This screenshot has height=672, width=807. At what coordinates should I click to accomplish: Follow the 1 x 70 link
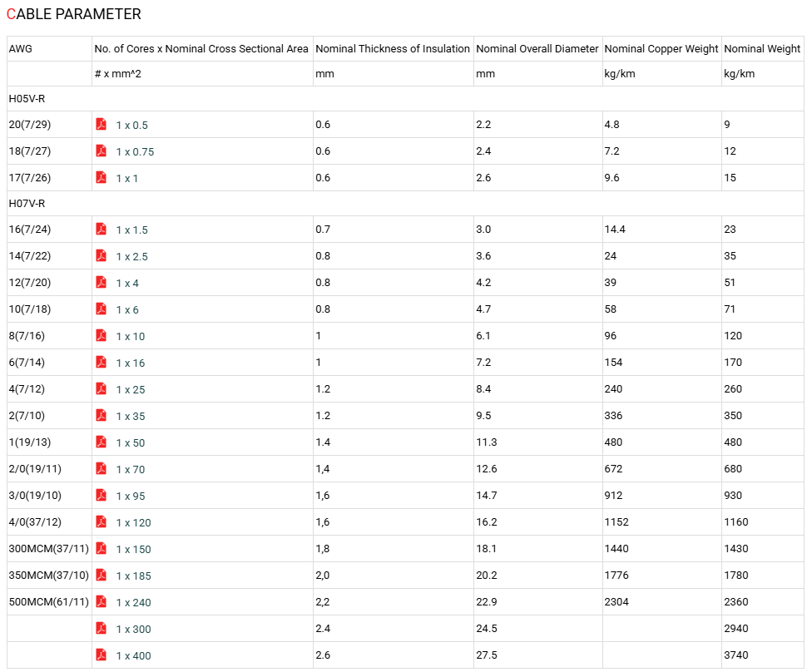131,470
